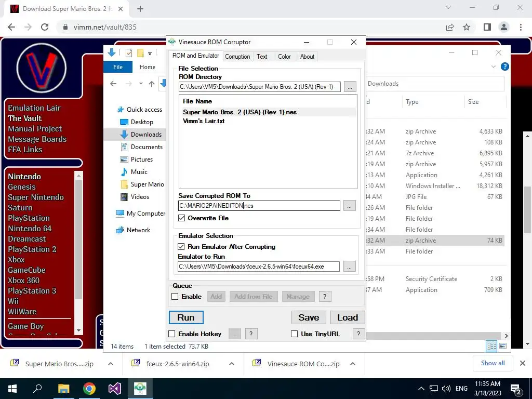Viewport: 532px width, 399px height.
Task: Browse for ROM Directory folder
Action: click(x=350, y=87)
